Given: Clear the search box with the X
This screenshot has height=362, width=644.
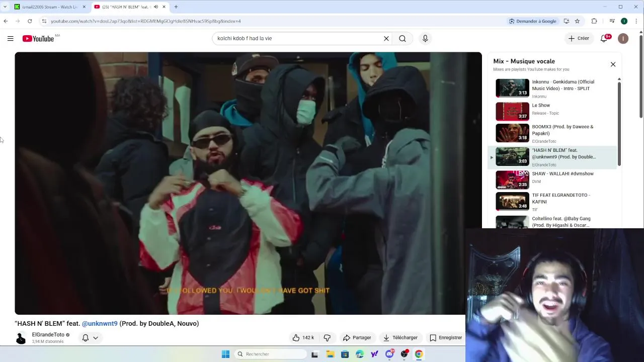Looking at the screenshot, I should 386,38.
